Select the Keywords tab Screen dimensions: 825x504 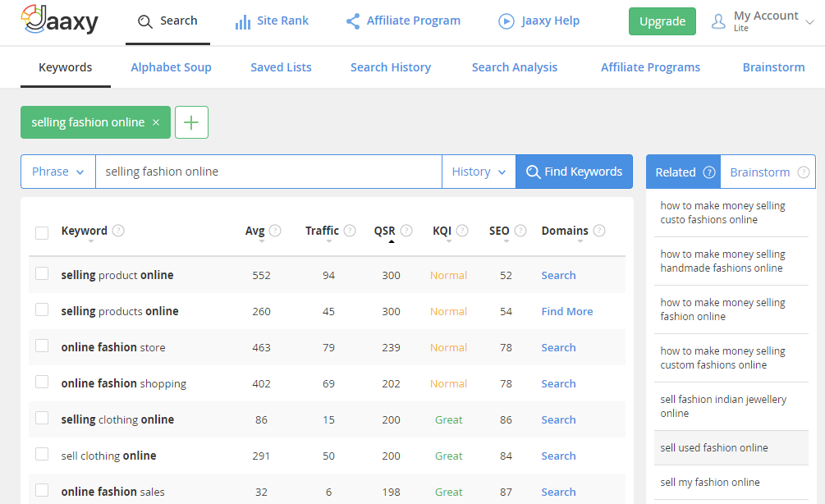pos(65,67)
